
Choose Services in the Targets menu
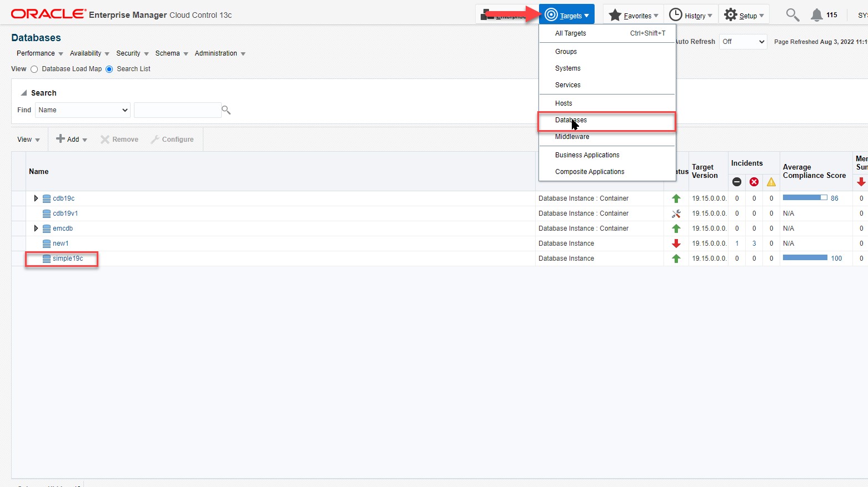coord(607,85)
